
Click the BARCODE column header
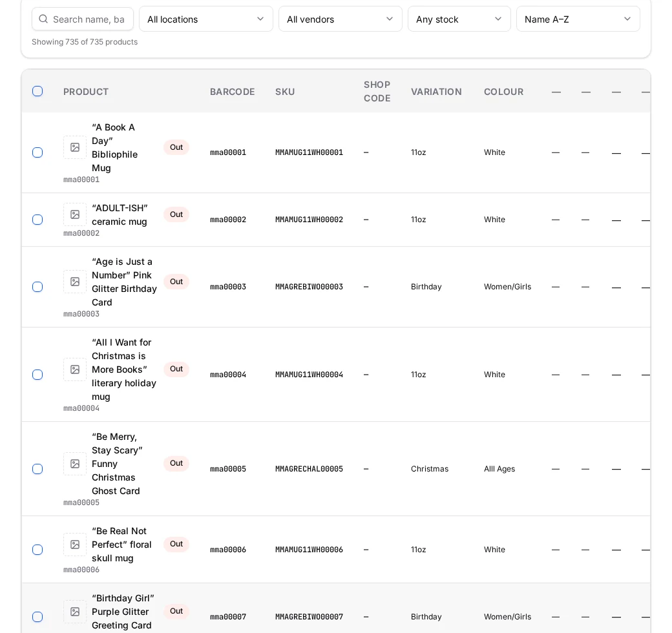(232, 92)
